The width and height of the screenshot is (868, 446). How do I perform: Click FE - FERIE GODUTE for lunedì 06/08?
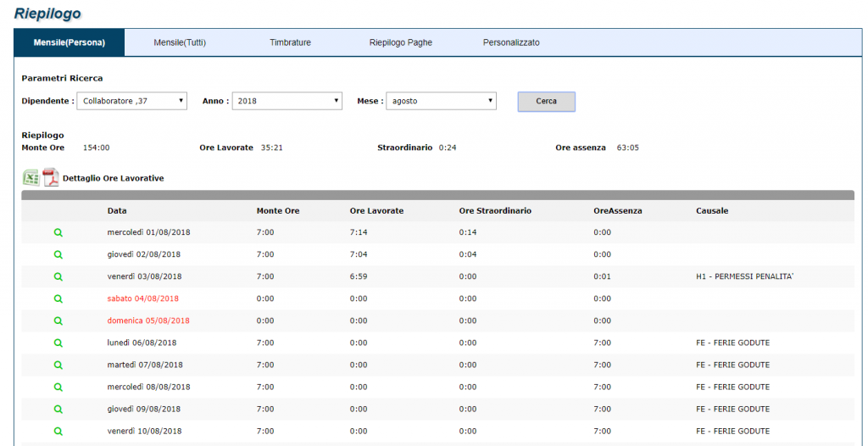point(733,343)
